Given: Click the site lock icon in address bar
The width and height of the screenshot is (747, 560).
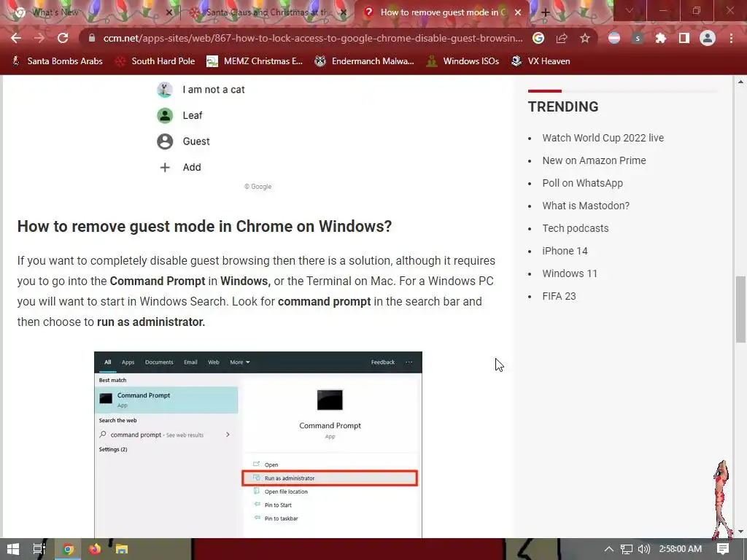Looking at the screenshot, I should pyautogui.click(x=92, y=38).
